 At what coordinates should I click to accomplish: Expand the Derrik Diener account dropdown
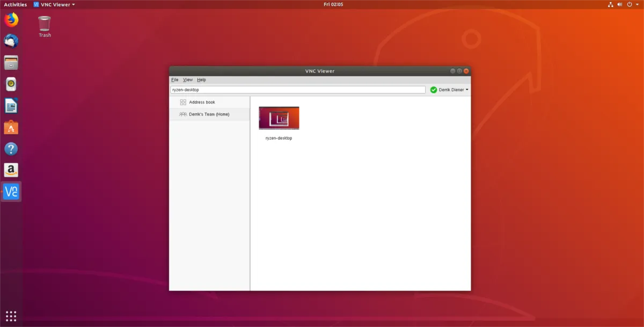click(x=453, y=90)
